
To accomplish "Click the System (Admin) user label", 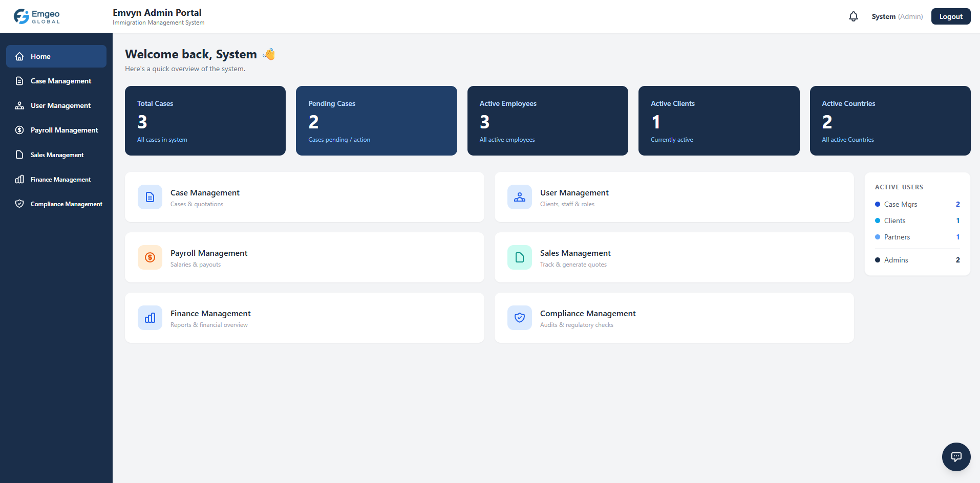I will (x=897, y=16).
